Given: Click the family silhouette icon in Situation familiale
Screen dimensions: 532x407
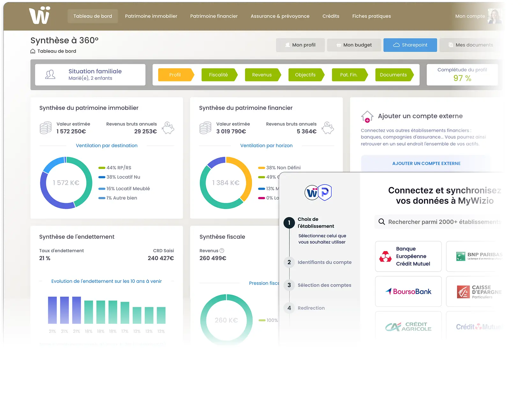Looking at the screenshot, I should 50,75.
